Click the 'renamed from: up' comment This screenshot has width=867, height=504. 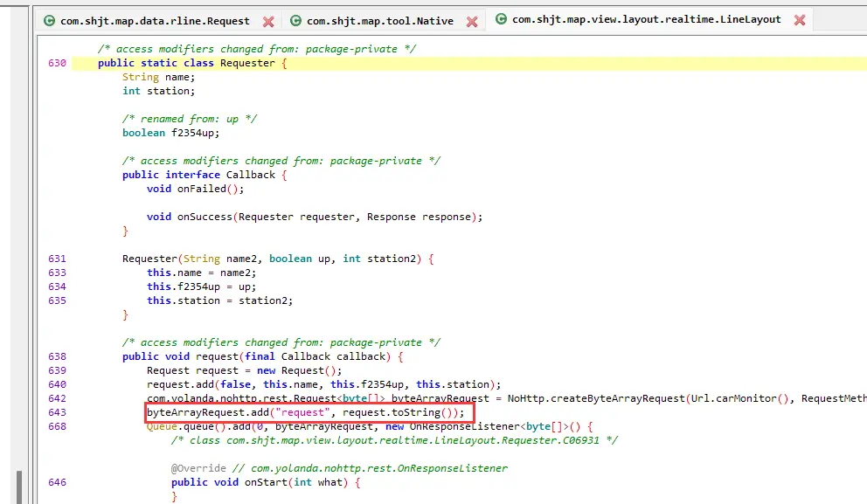point(189,119)
